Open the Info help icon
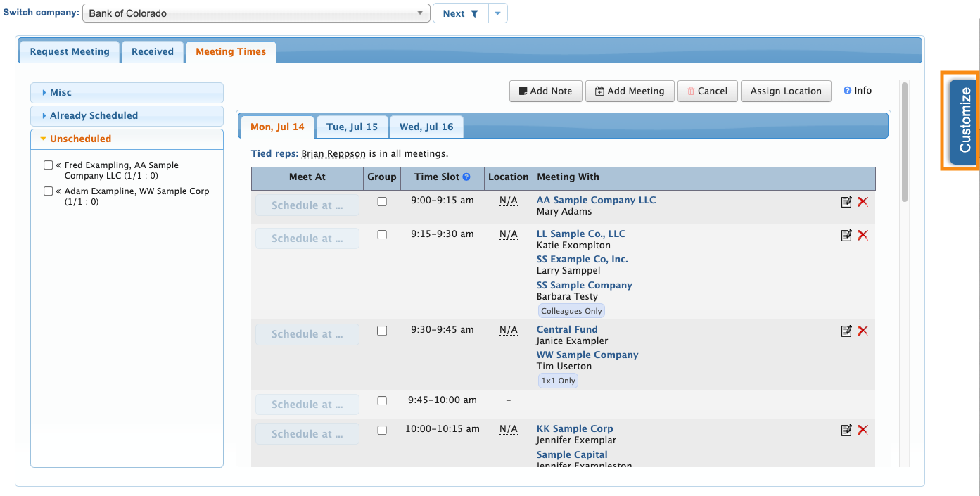 click(848, 91)
